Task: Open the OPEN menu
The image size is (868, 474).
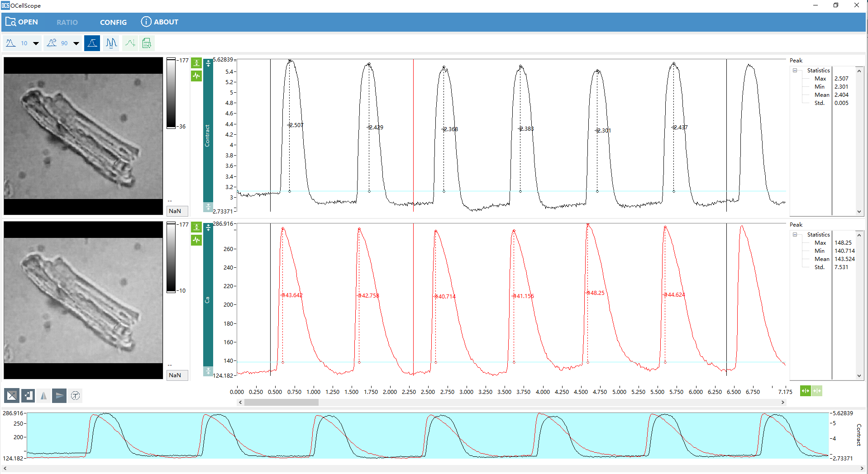Action: pyautogui.click(x=22, y=22)
